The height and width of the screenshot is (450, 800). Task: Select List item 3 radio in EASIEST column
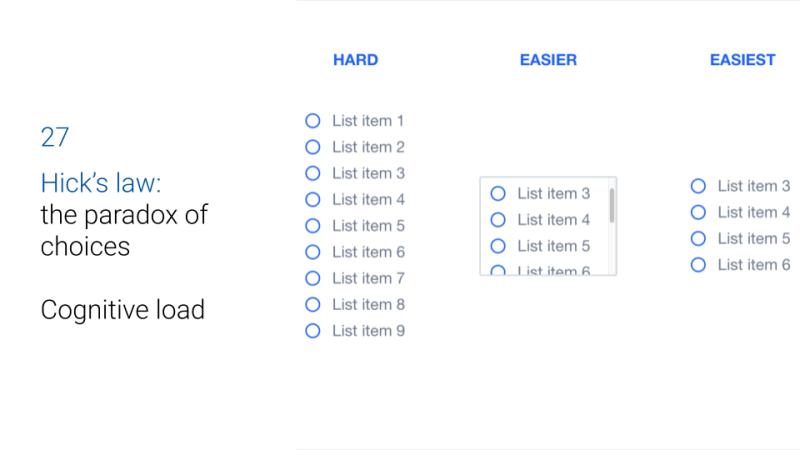698,186
